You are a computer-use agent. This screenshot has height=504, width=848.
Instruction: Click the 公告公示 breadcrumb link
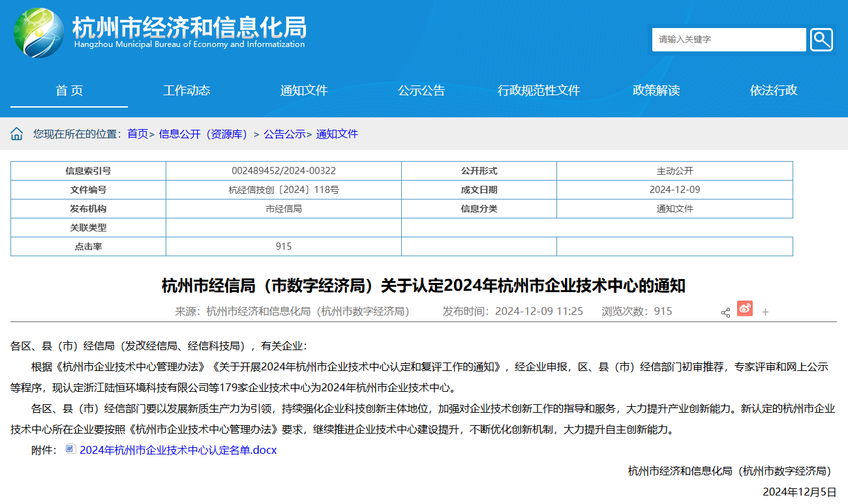click(284, 134)
